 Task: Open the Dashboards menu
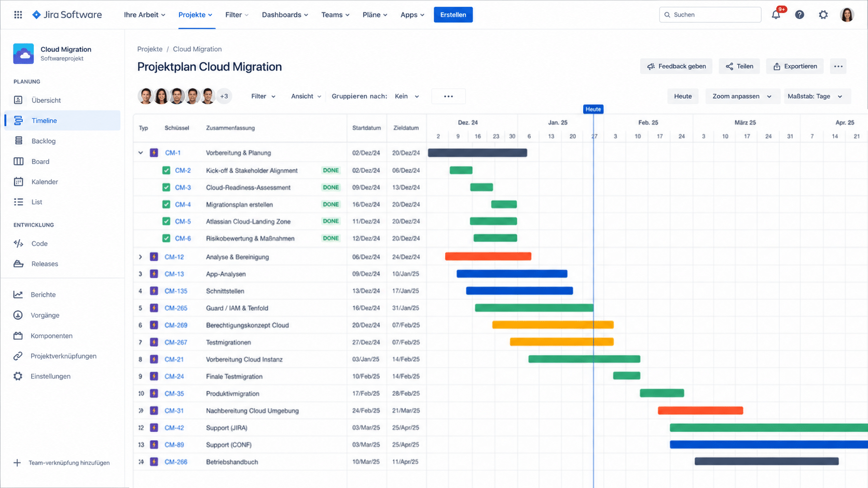285,15
